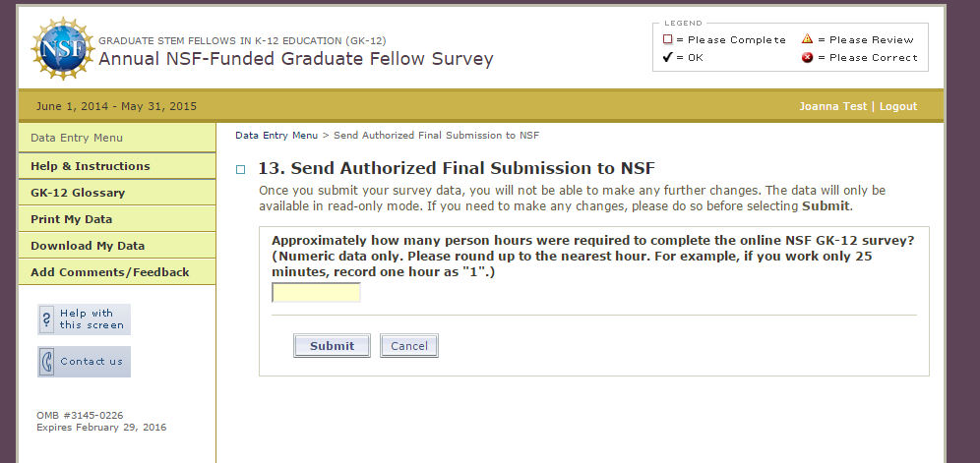Click the yellow Please Review warning icon
The height and width of the screenshot is (463, 980).
(x=807, y=39)
